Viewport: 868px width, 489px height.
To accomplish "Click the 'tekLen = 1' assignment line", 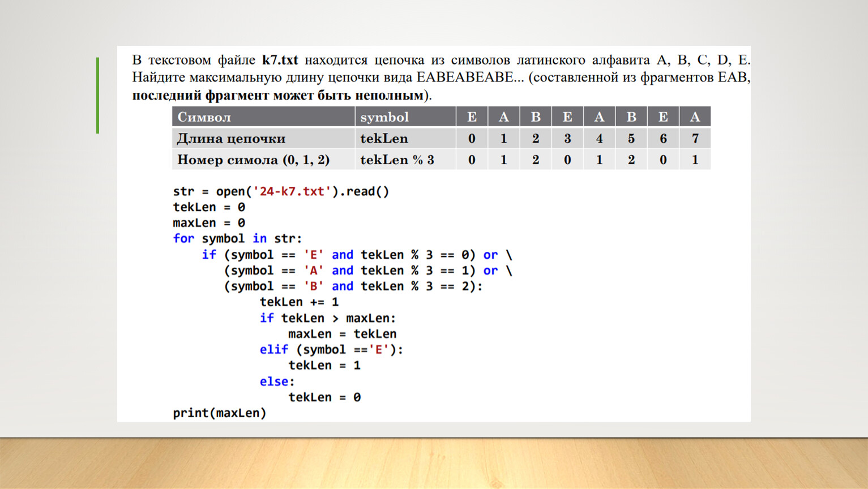I will (x=324, y=366).
